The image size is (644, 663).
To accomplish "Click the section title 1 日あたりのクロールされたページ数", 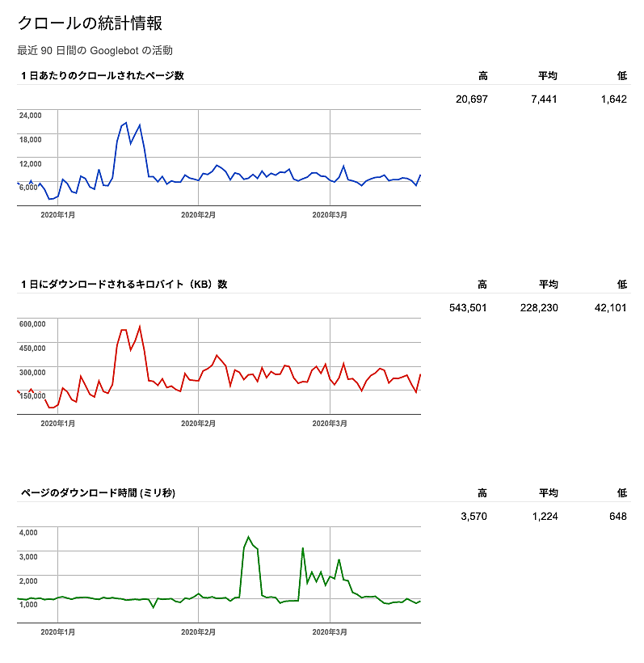I will click(103, 76).
